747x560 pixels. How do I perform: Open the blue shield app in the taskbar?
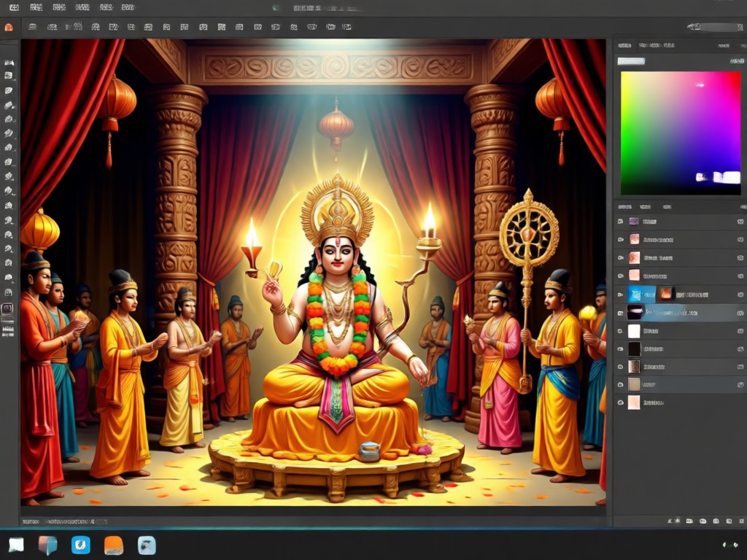(81, 545)
